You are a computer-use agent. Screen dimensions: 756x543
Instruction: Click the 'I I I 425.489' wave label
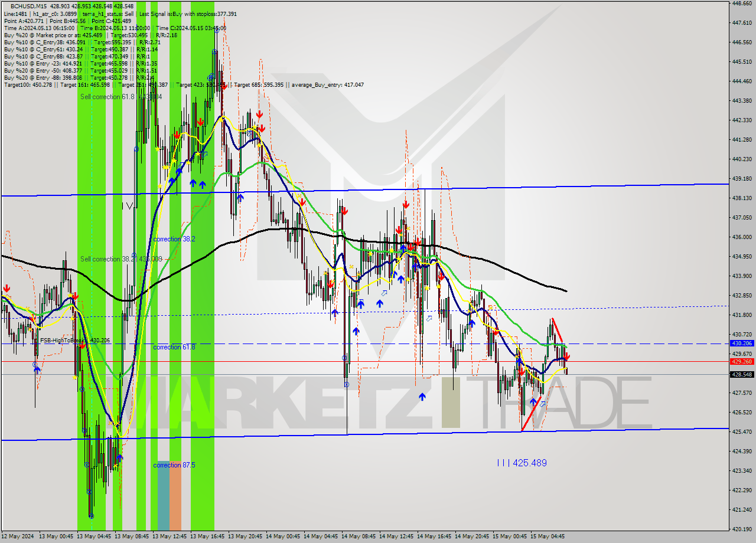coord(522,463)
